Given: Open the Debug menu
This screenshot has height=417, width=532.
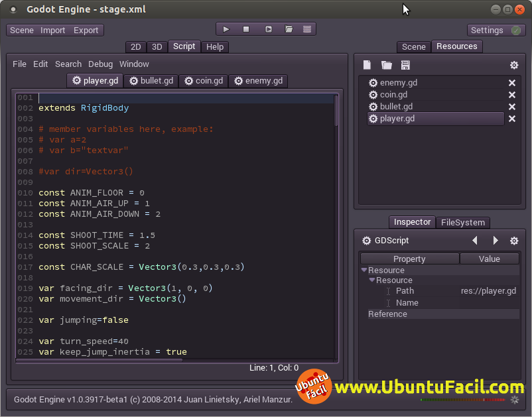Looking at the screenshot, I should (100, 64).
